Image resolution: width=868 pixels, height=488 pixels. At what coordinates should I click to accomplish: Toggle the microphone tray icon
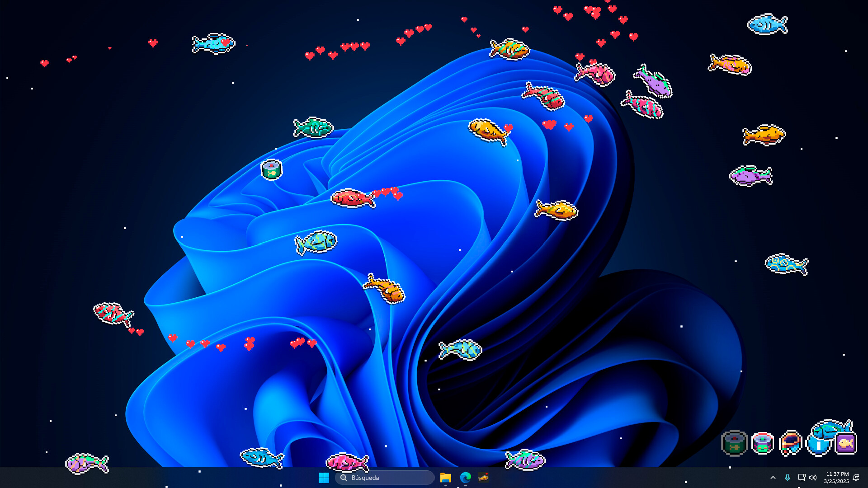(x=788, y=478)
